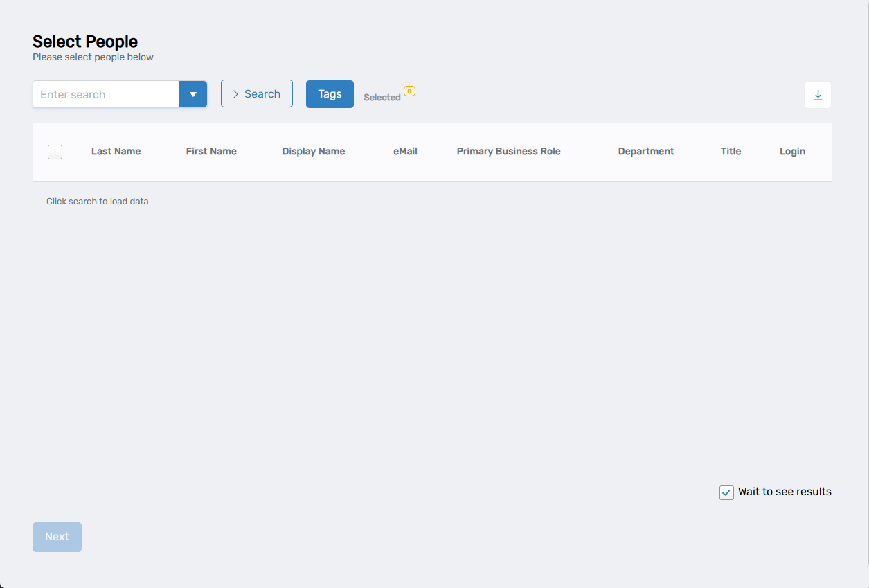Click the Next button
The width and height of the screenshot is (869, 588).
(x=57, y=536)
